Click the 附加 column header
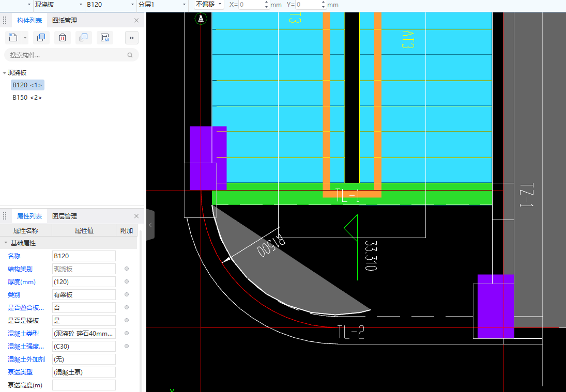This screenshot has width=566, height=392. [127, 230]
